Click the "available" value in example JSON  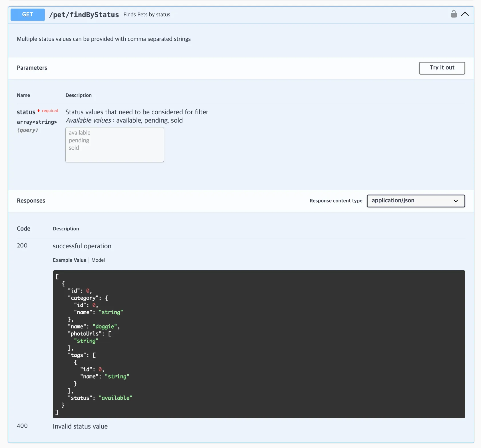[115, 398]
